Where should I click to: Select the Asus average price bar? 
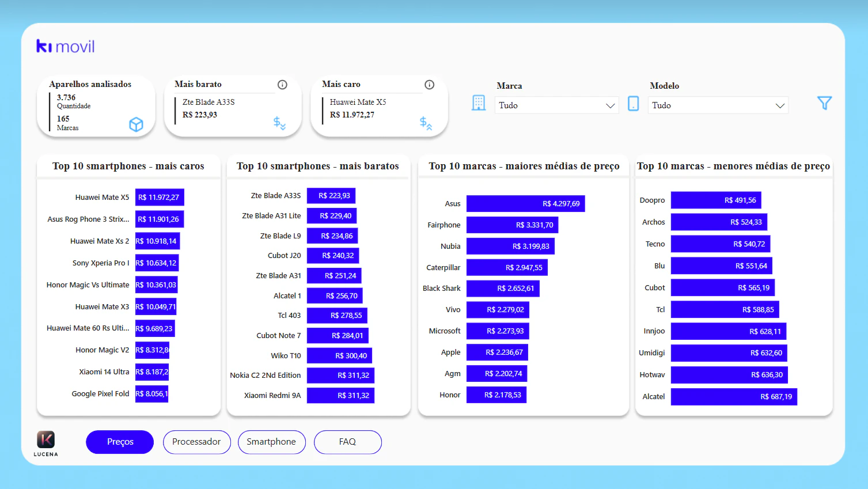pyautogui.click(x=526, y=203)
